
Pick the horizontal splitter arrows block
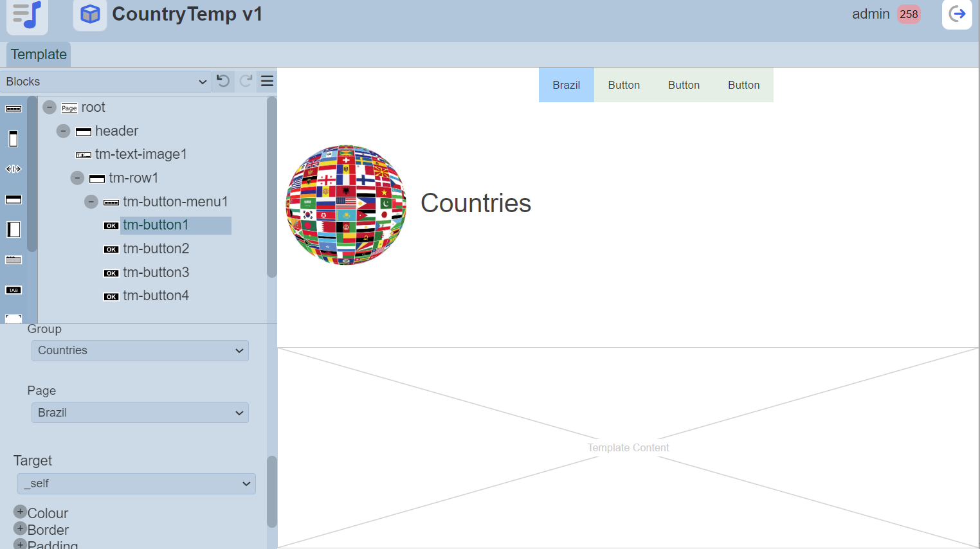coord(14,169)
